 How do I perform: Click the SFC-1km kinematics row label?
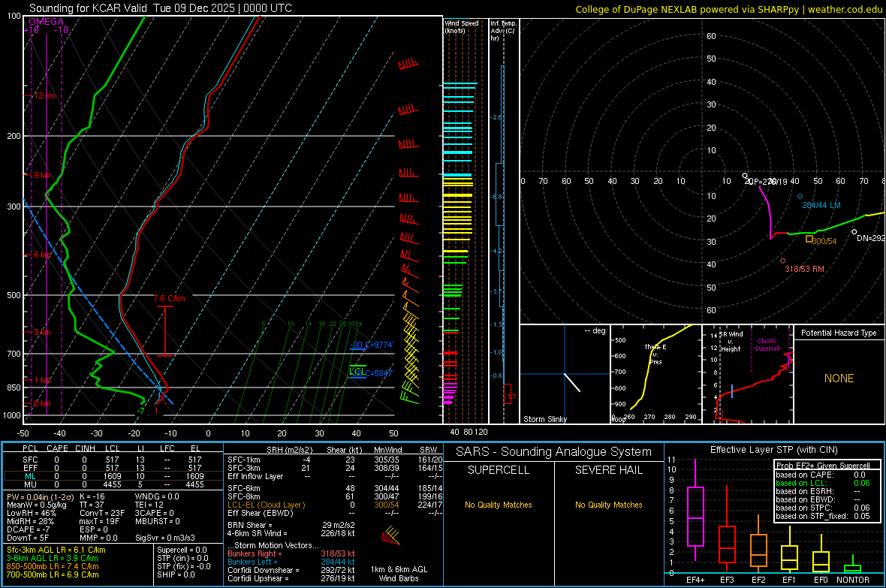point(244,460)
